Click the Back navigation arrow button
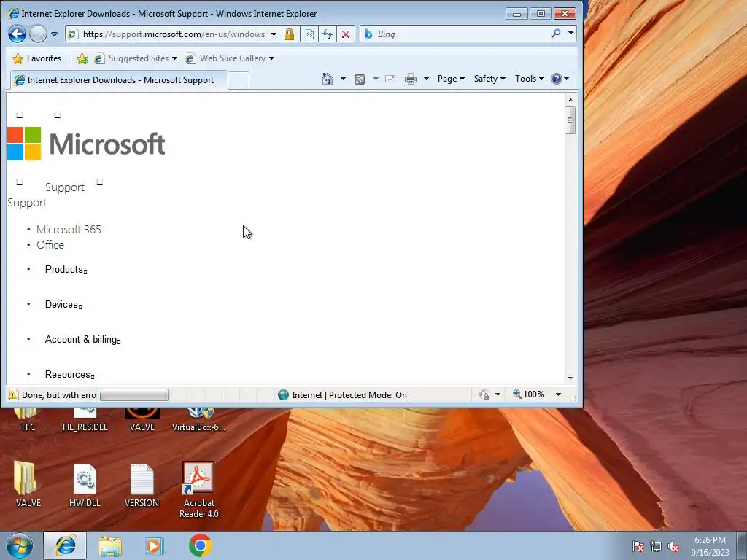The height and width of the screenshot is (560, 747). pos(18,34)
